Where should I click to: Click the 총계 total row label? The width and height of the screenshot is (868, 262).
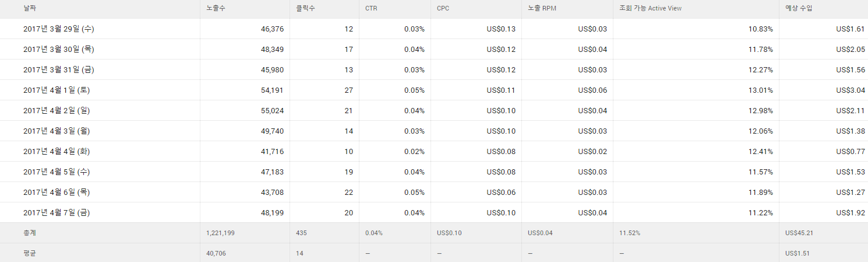tap(30, 233)
